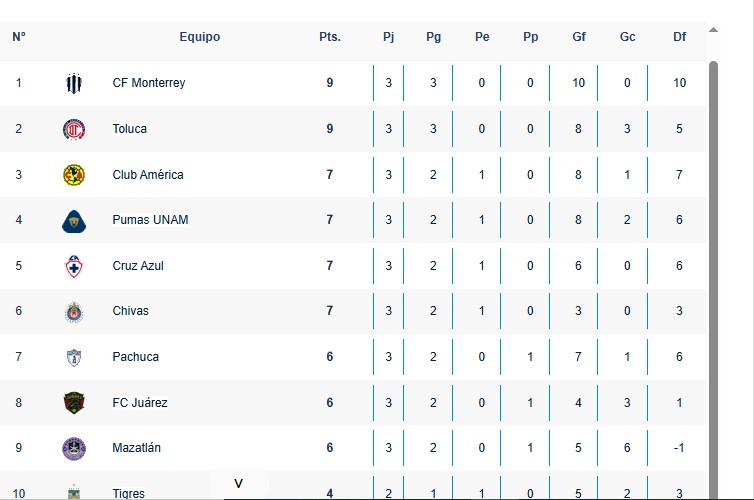Open the Toluca team name link
Screen dimensions: 754x500
coord(130,129)
